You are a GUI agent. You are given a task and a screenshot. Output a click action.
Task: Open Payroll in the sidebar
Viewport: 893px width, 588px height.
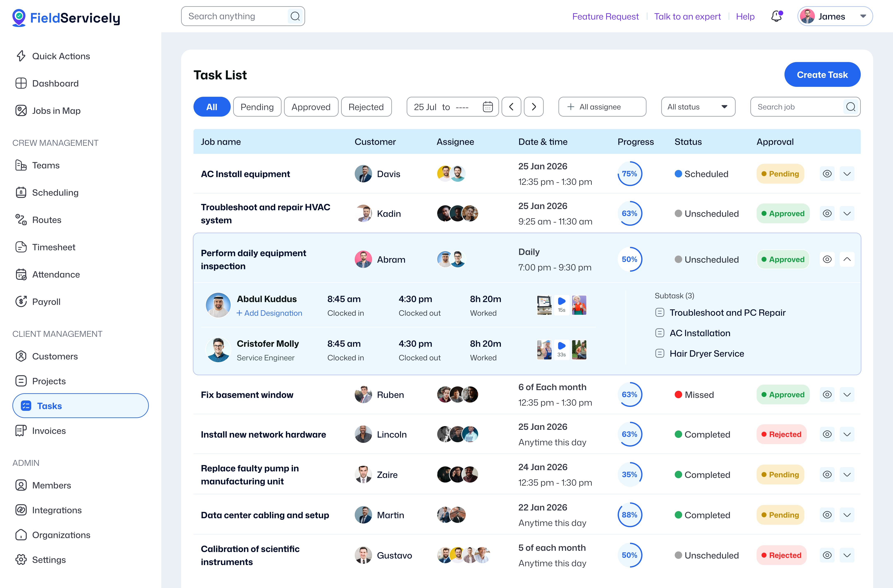(46, 302)
